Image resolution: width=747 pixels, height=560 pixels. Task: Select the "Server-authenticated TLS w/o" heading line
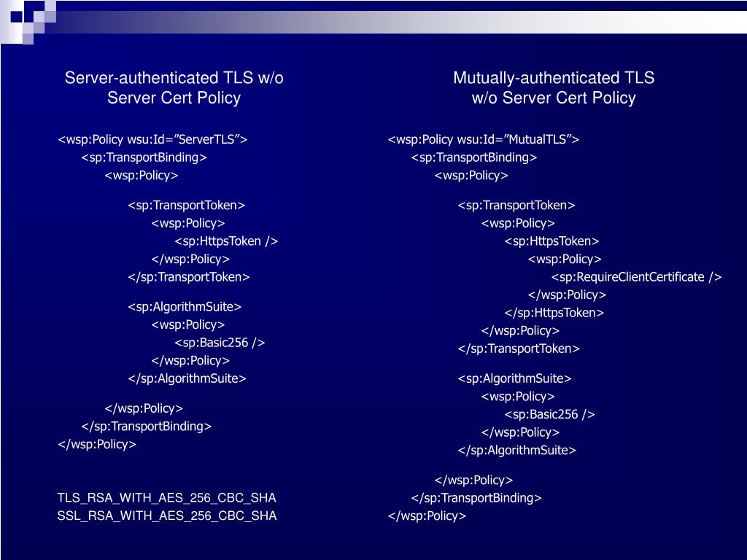[174, 77]
